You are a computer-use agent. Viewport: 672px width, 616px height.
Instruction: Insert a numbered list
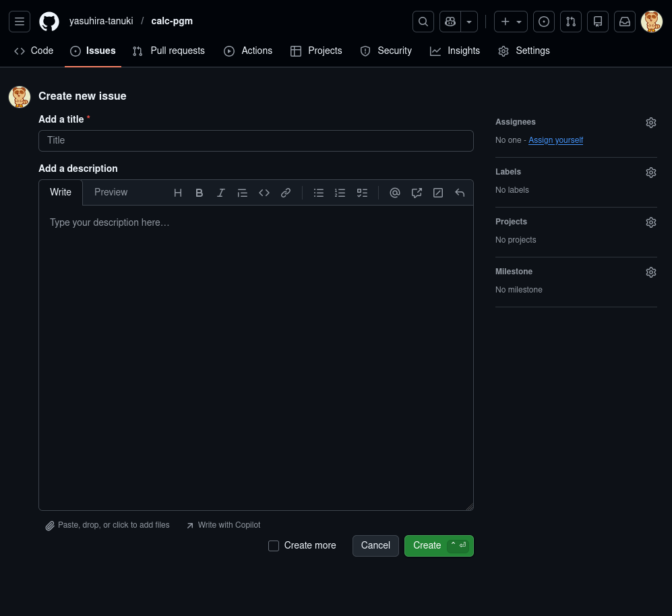click(340, 193)
